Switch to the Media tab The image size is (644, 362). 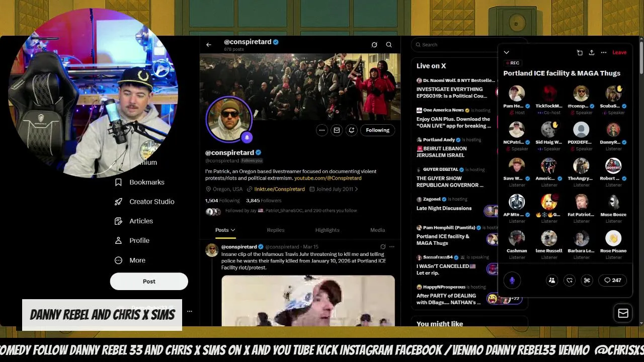pyautogui.click(x=377, y=230)
